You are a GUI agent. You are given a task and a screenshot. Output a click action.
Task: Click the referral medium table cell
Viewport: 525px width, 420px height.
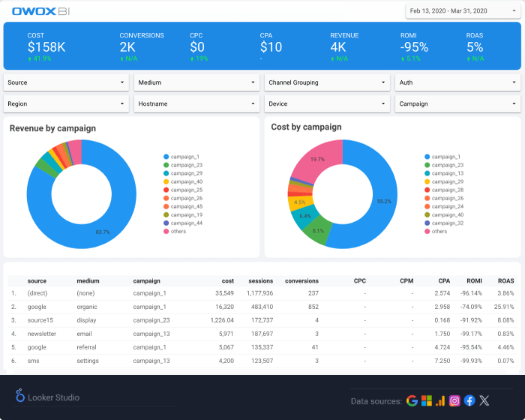[x=86, y=348]
